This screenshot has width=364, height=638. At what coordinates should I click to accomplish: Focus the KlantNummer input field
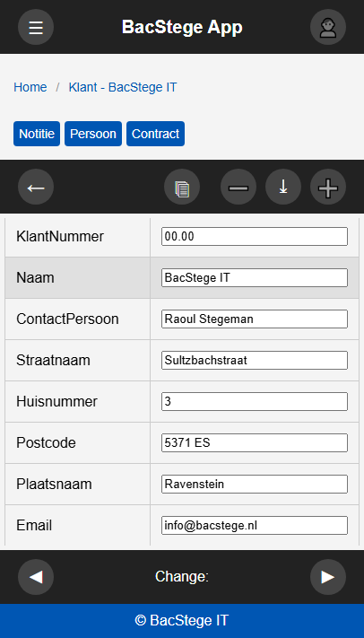click(x=255, y=236)
